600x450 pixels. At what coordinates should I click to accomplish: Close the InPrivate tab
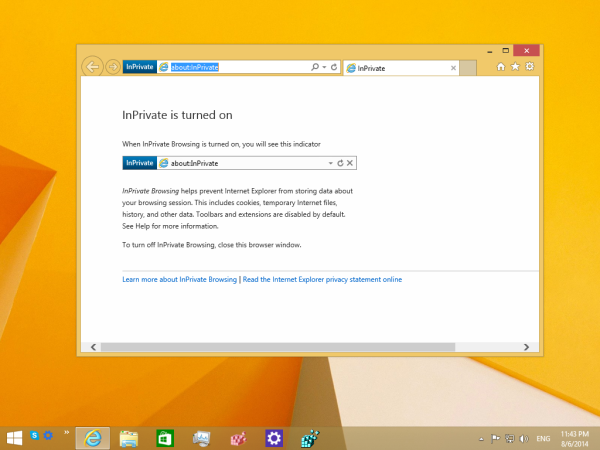click(x=453, y=68)
